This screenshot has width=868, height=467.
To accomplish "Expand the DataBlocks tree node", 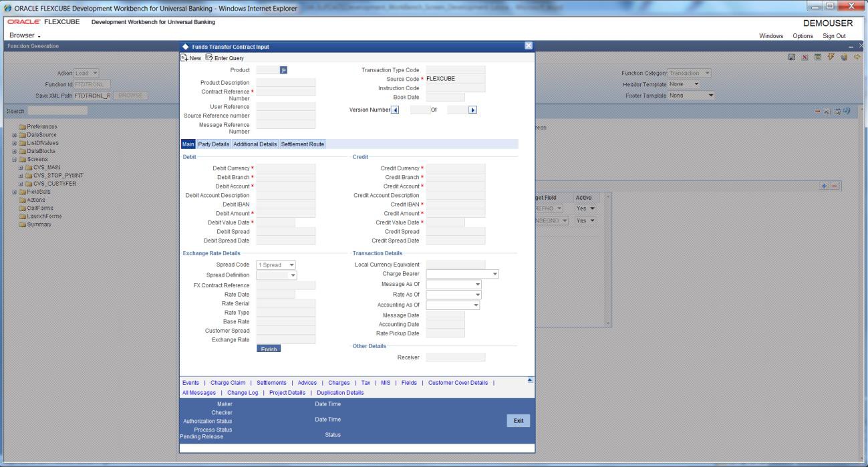I will tap(15, 152).
